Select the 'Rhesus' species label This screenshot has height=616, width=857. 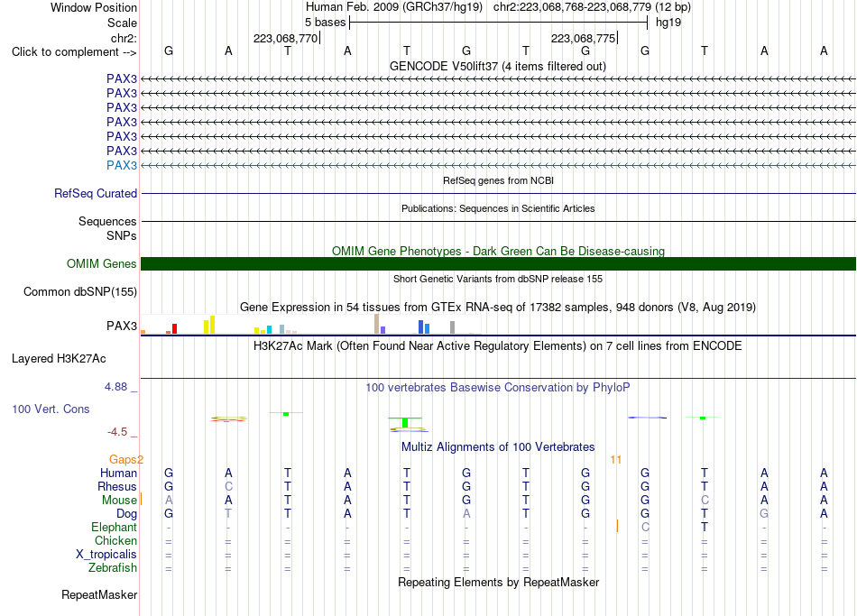click(x=117, y=486)
